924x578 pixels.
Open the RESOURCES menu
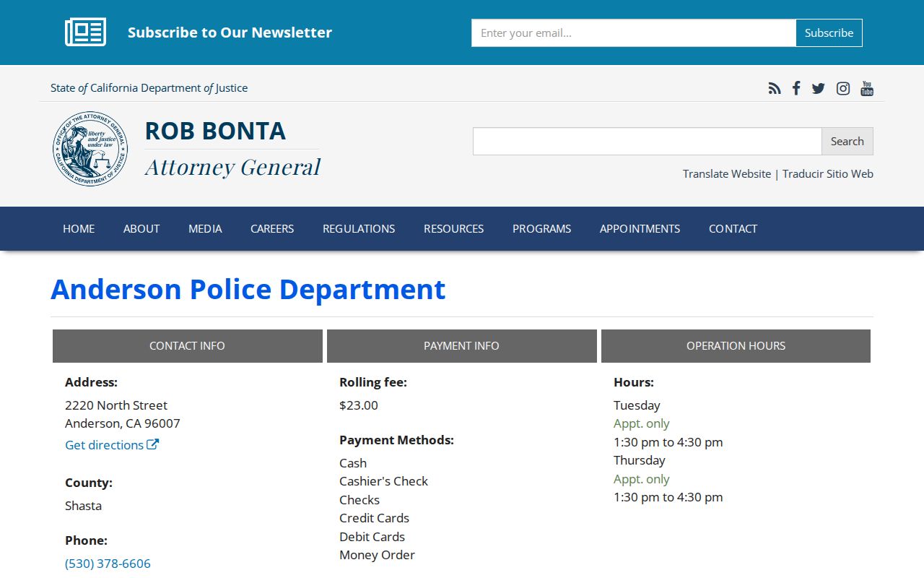tap(453, 228)
